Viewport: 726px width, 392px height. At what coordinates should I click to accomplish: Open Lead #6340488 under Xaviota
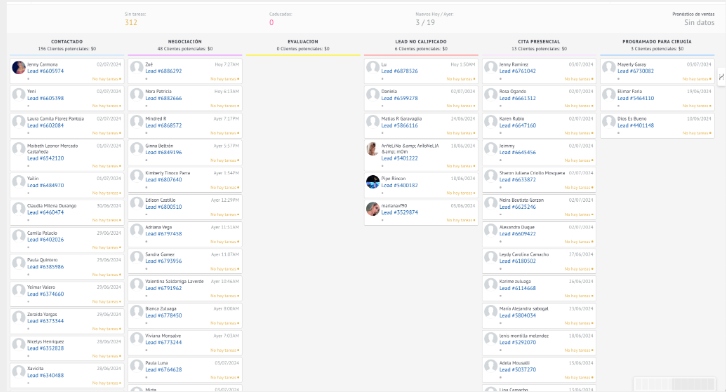[45, 375]
